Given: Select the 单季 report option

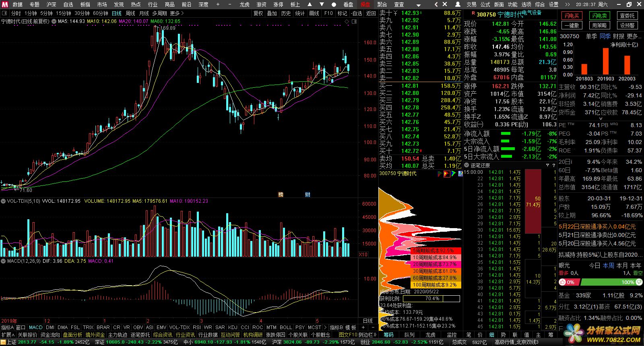Looking at the screenshot, I should (x=591, y=36).
